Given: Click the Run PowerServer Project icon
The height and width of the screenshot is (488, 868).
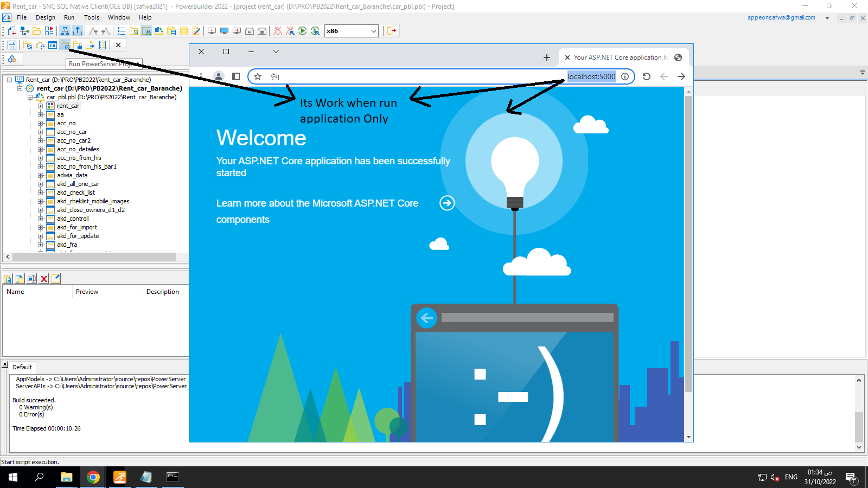Looking at the screenshot, I should tap(65, 45).
